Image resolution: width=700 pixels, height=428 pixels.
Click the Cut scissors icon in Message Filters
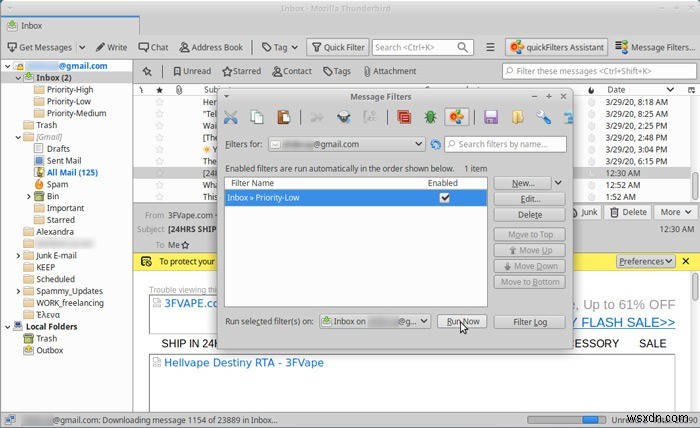[230, 117]
